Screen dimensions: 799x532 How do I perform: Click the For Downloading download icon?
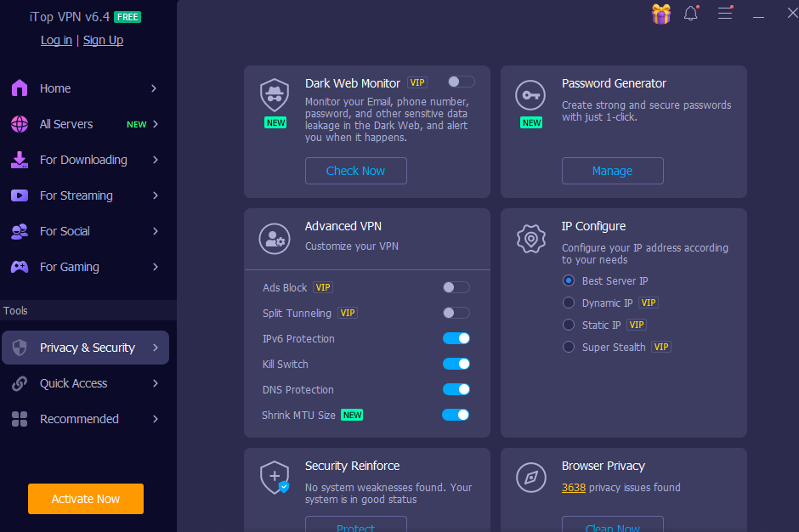pyautogui.click(x=20, y=160)
